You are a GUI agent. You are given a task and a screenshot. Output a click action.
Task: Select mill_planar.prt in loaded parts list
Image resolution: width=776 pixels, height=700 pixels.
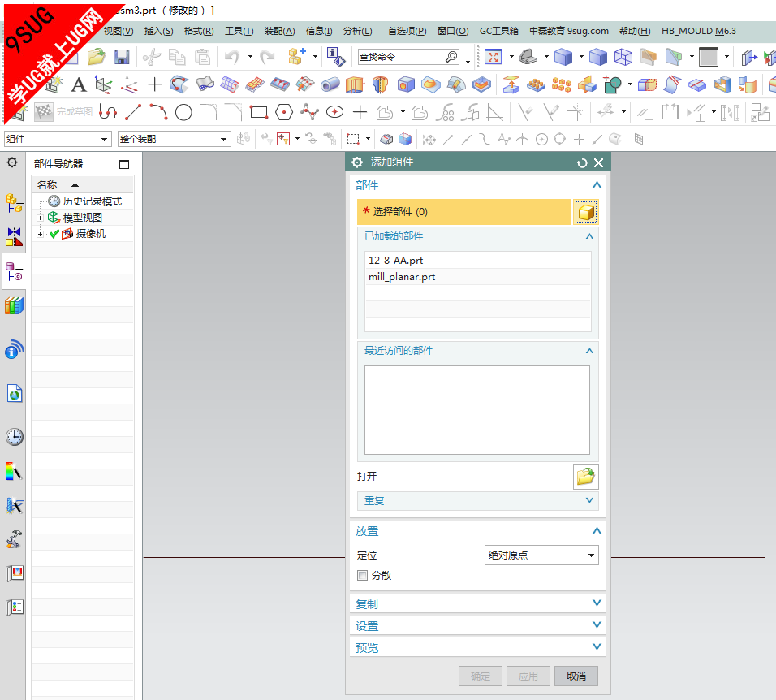(477, 277)
